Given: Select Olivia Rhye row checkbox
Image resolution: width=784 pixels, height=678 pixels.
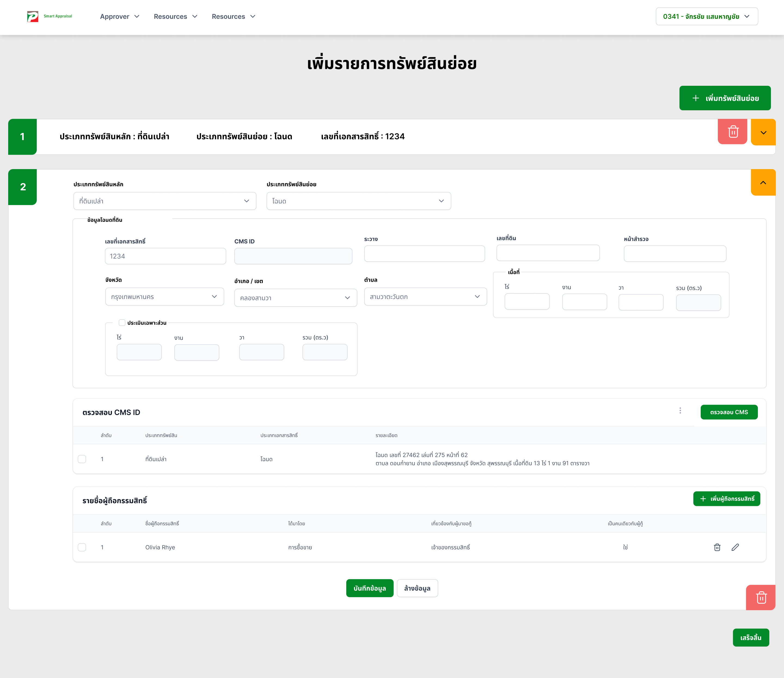Looking at the screenshot, I should [82, 547].
